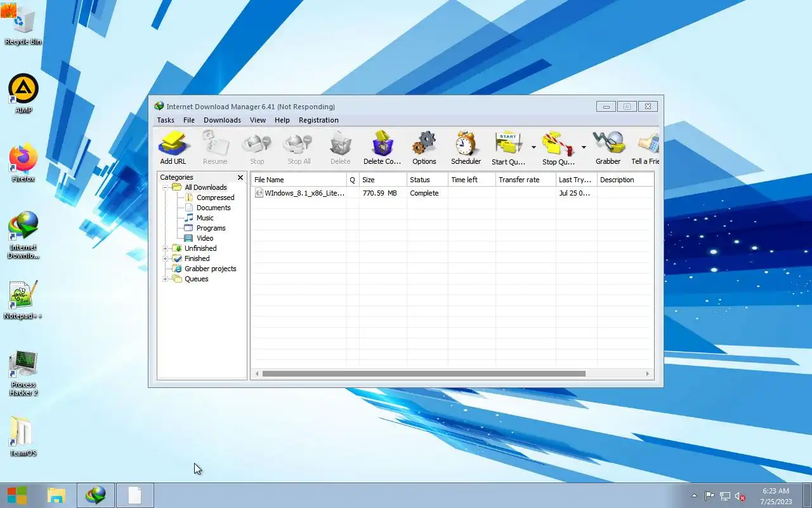Select the WIndows_8.1_x86_Lite download row

tap(452, 193)
